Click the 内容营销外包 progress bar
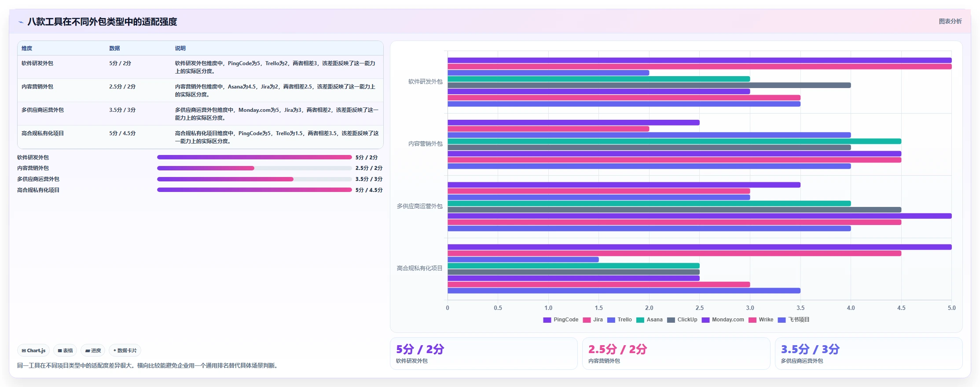Image resolution: width=980 pixels, height=387 pixels. point(254,168)
